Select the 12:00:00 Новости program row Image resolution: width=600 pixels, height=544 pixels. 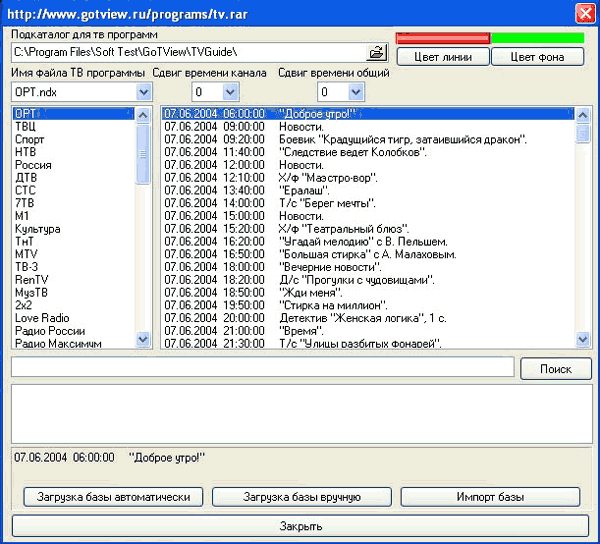coord(368,165)
